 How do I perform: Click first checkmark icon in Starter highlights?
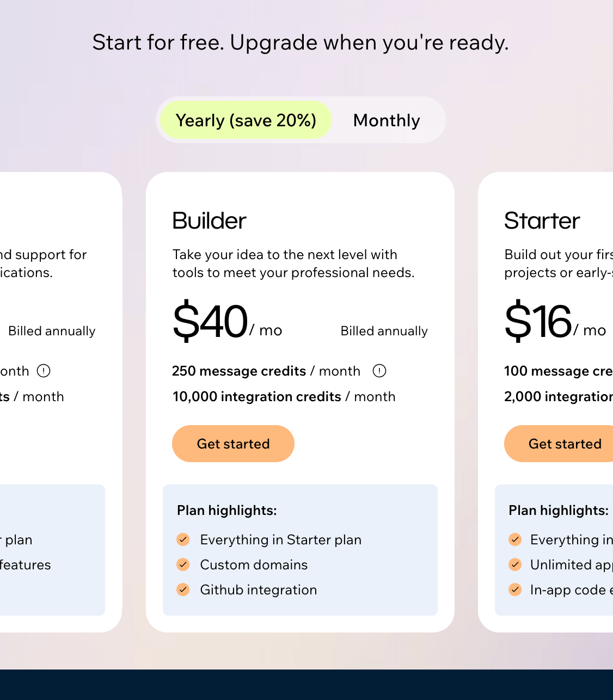(x=515, y=539)
